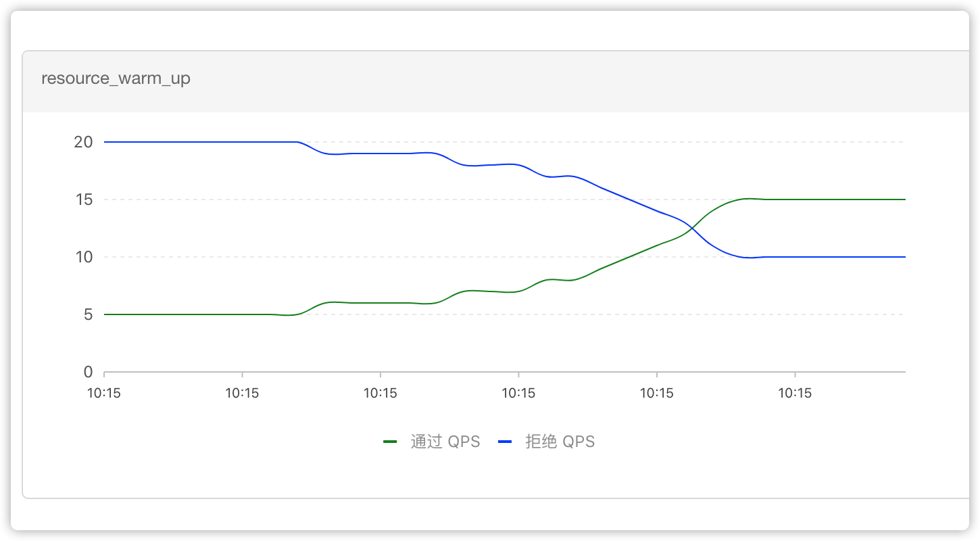Click the blue line's flat plateau at 20
This screenshot has height=541, width=980.
(203, 142)
